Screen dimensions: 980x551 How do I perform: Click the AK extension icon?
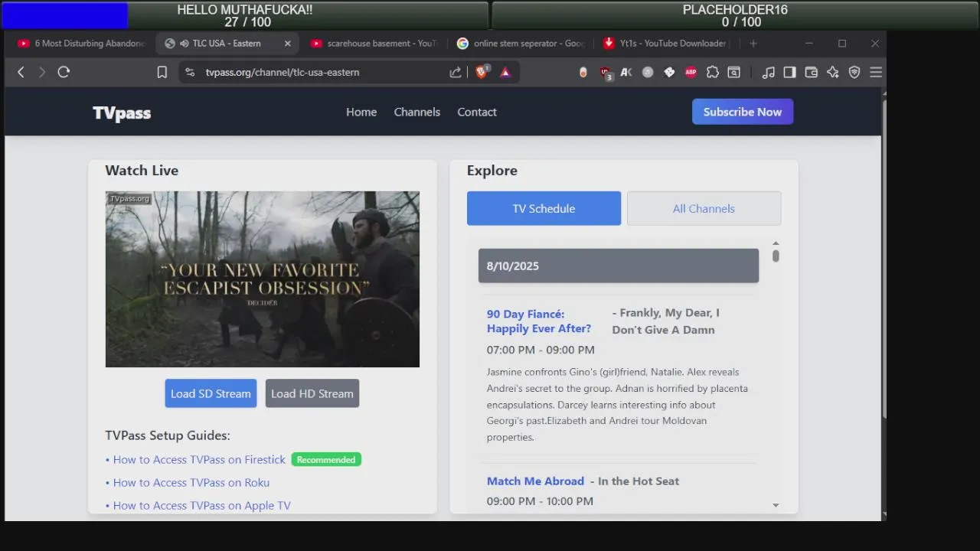pyautogui.click(x=626, y=72)
